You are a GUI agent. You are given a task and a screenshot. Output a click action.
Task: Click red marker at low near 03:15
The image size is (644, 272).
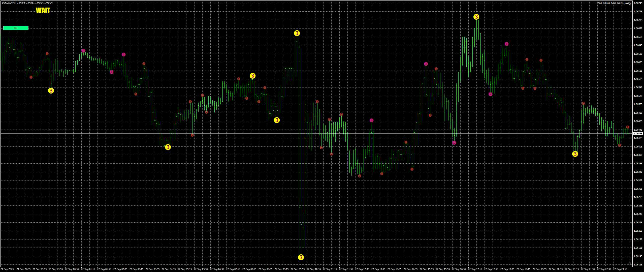point(136,94)
